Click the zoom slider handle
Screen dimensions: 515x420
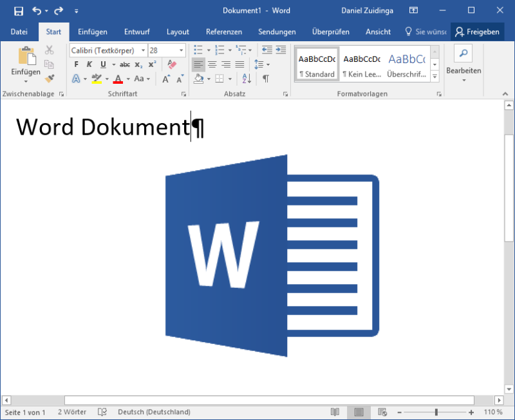tap(436, 412)
